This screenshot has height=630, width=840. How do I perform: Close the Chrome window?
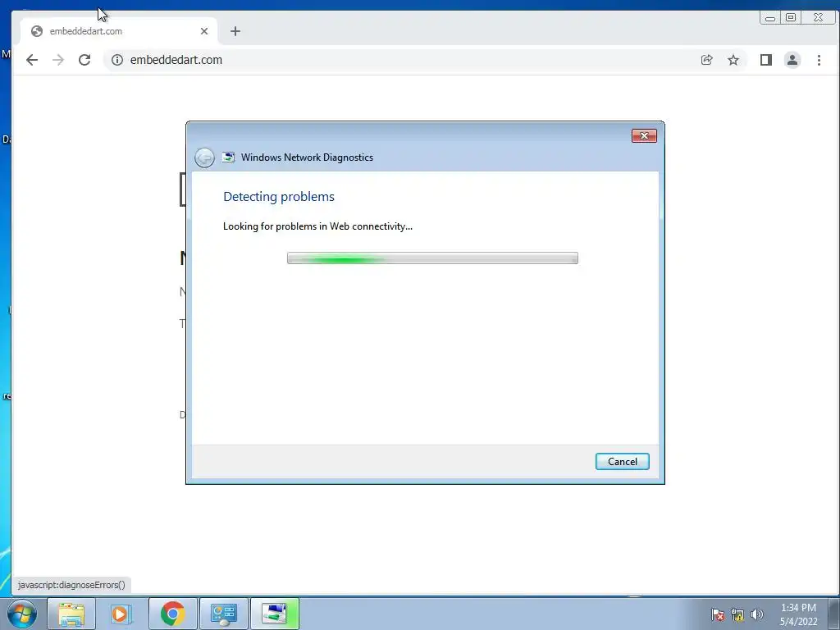click(818, 18)
